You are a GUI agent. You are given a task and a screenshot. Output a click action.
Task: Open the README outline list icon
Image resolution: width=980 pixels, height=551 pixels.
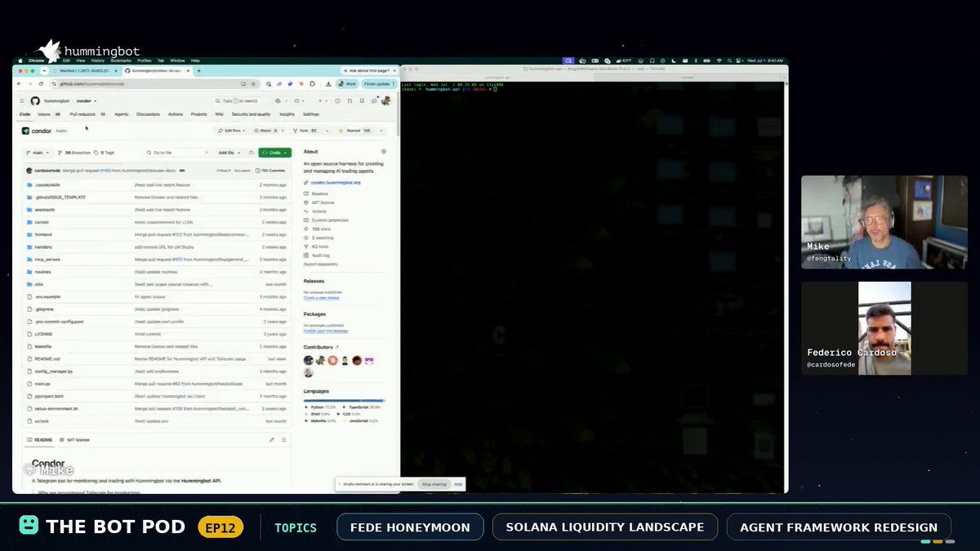(283, 439)
